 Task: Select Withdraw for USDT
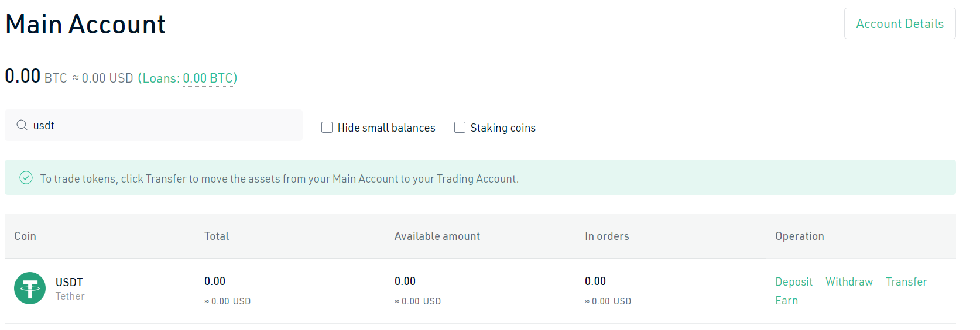point(849,281)
